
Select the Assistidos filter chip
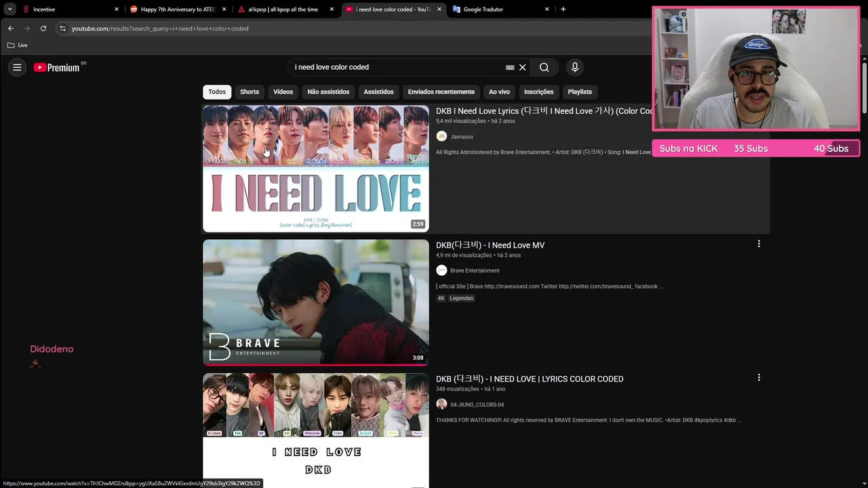coord(378,91)
